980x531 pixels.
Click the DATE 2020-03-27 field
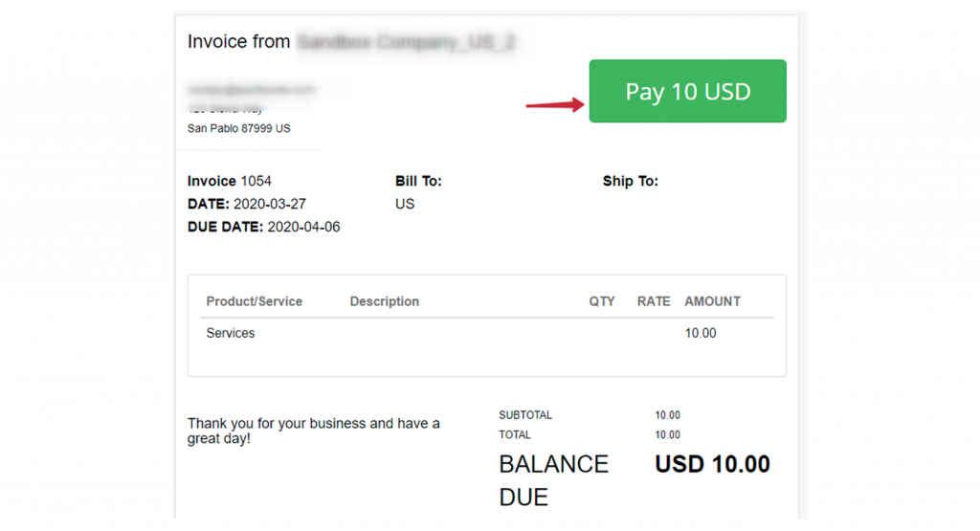click(247, 205)
